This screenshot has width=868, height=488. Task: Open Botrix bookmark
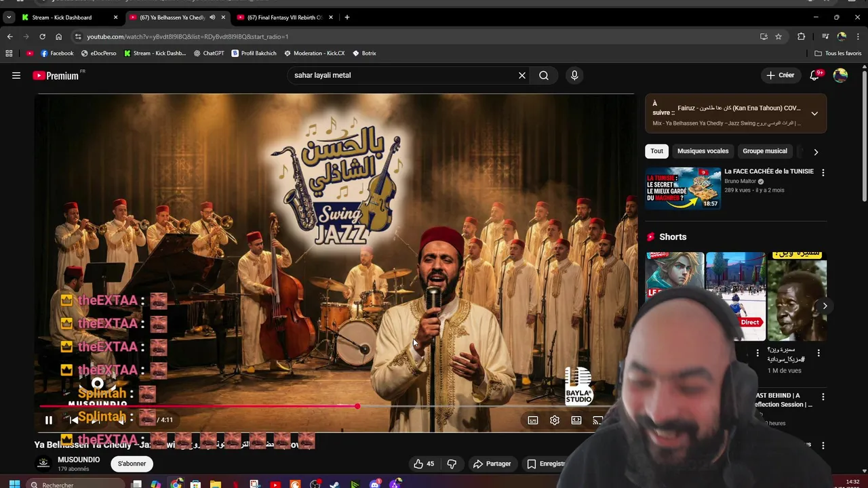point(364,53)
